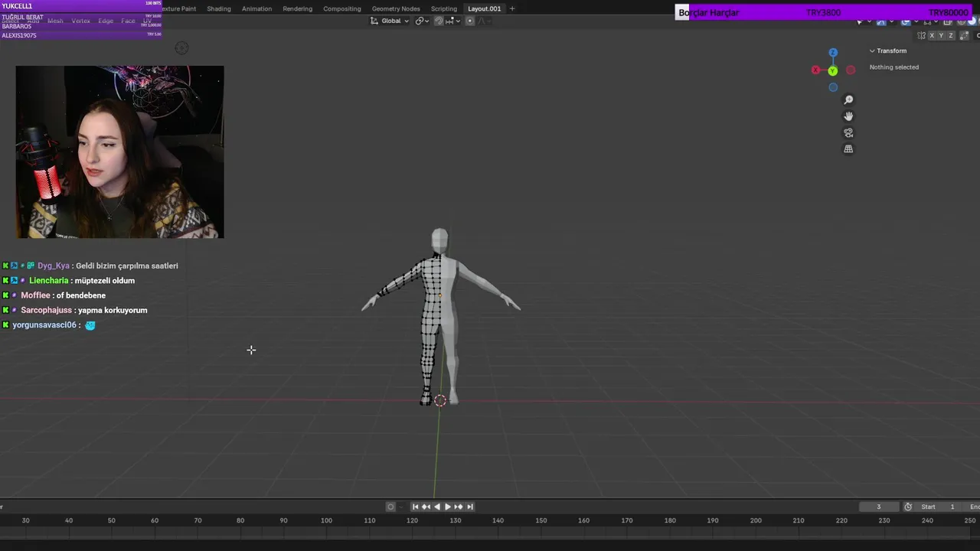Play the animation forward

(447, 507)
